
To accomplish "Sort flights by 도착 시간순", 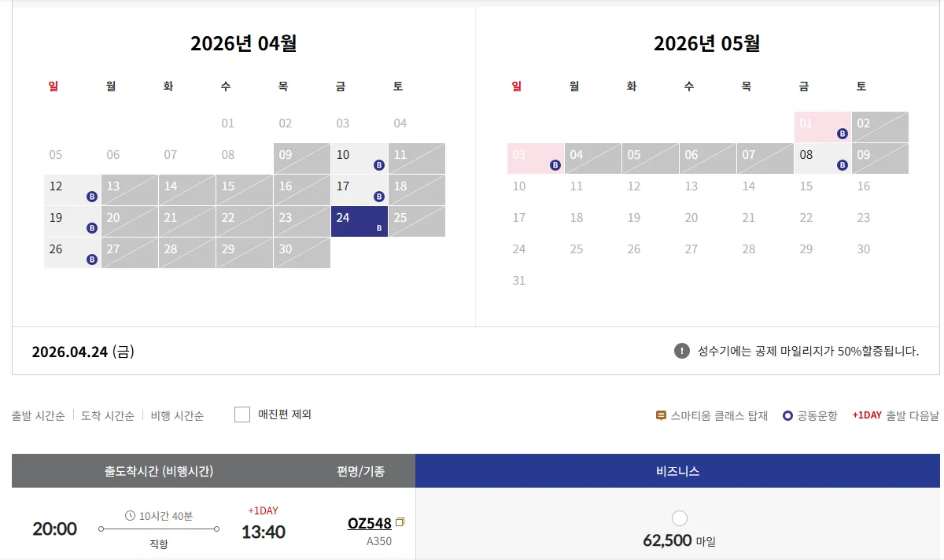I will coord(108,415).
